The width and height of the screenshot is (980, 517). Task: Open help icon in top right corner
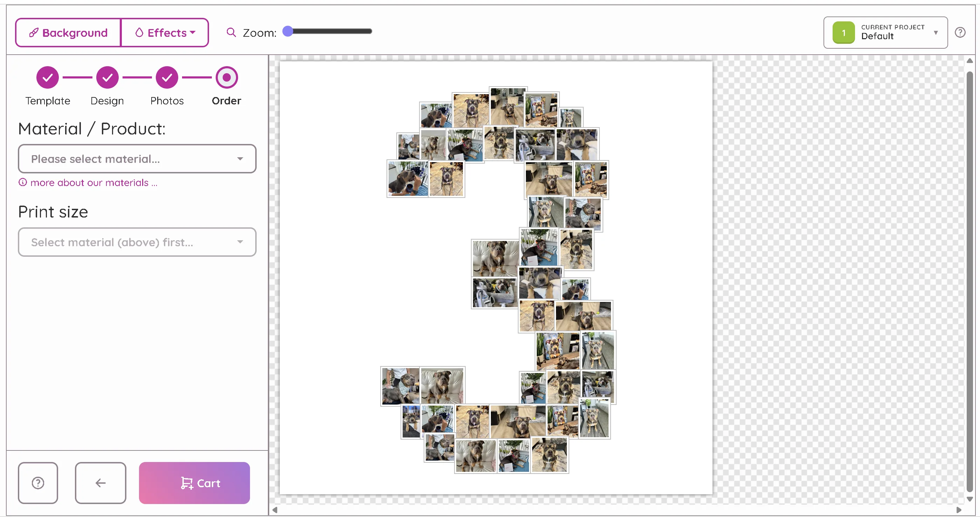click(960, 33)
